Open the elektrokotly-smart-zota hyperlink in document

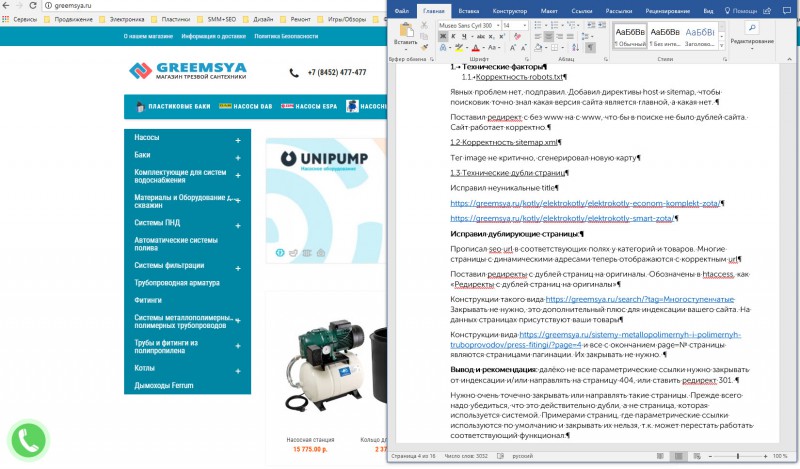point(562,218)
